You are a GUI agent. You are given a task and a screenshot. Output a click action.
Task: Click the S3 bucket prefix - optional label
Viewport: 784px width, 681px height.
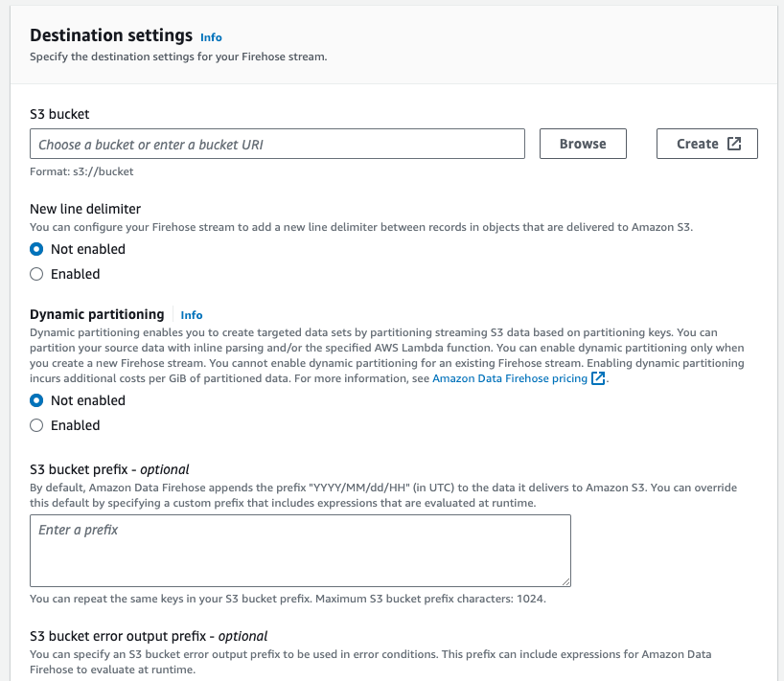coord(109,469)
